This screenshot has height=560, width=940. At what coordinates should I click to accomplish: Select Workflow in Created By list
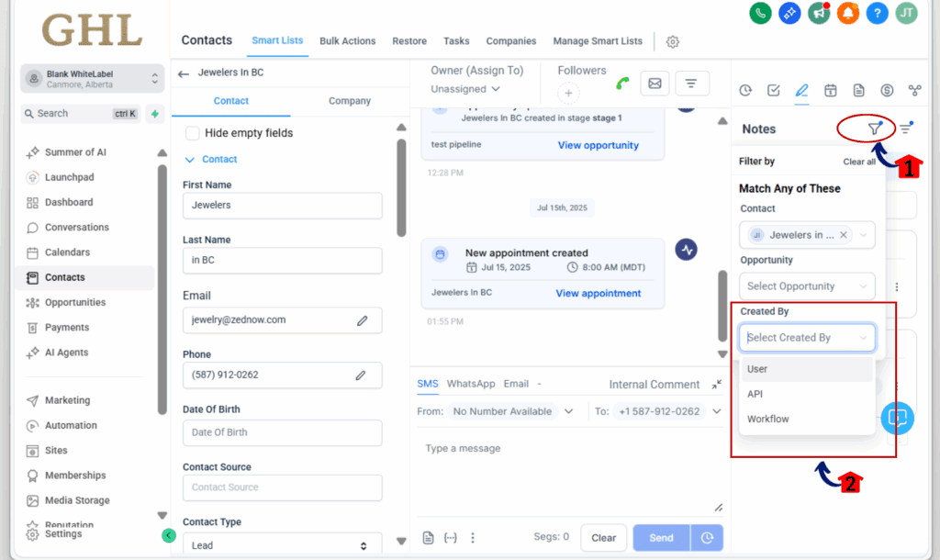point(807,420)
